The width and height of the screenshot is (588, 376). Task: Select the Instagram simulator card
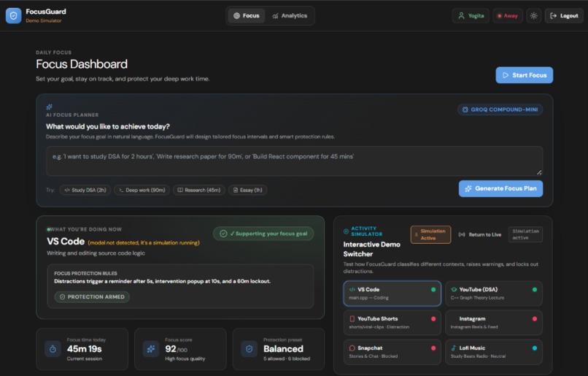tap(493, 323)
